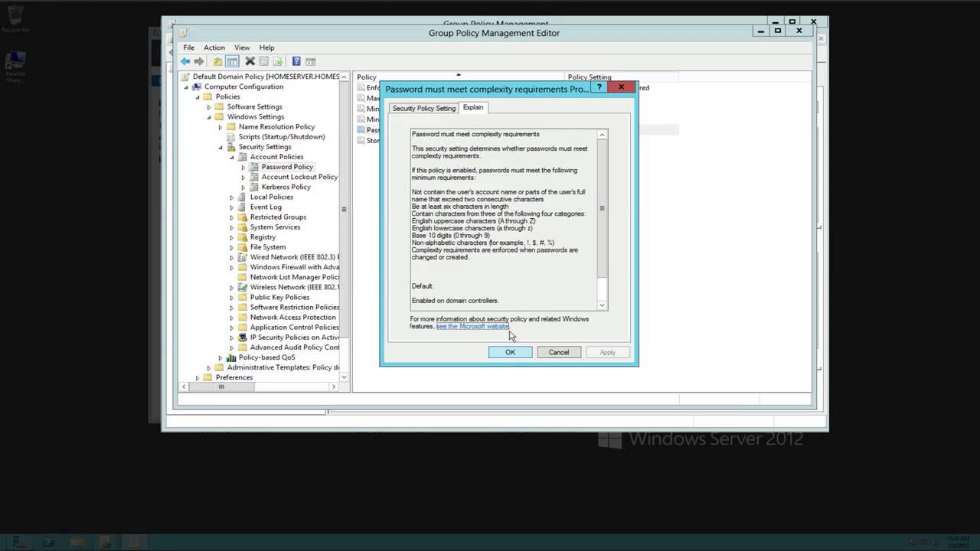The width and height of the screenshot is (980, 551).
Task: Click the Policy Setting column header
Action: click(622, 77)
